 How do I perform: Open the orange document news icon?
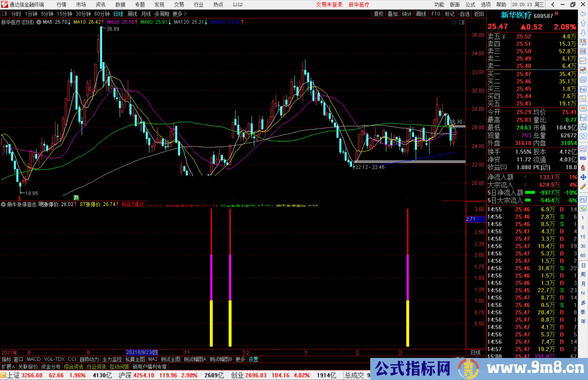point(583,108)
